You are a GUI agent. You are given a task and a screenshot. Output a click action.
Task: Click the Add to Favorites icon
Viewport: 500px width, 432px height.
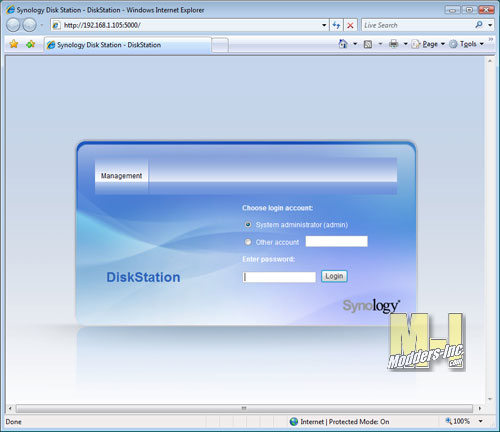[31, 44]
